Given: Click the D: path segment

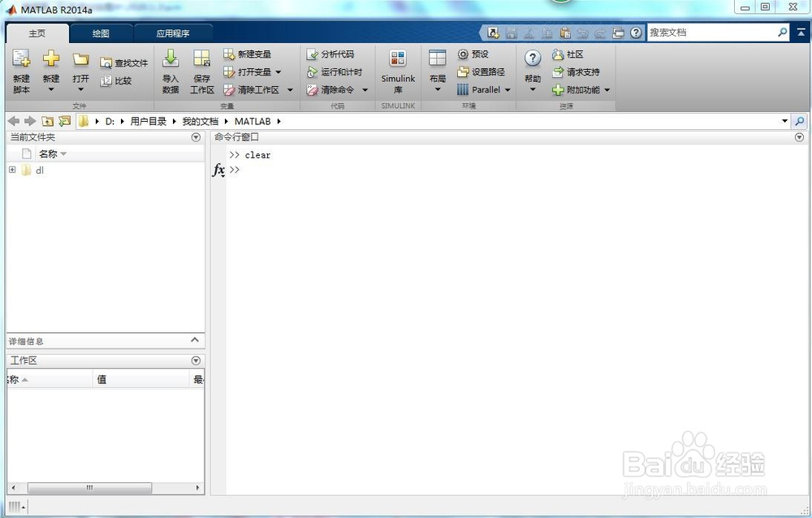Looking at the screenshot, I should [x=110, y=121].
